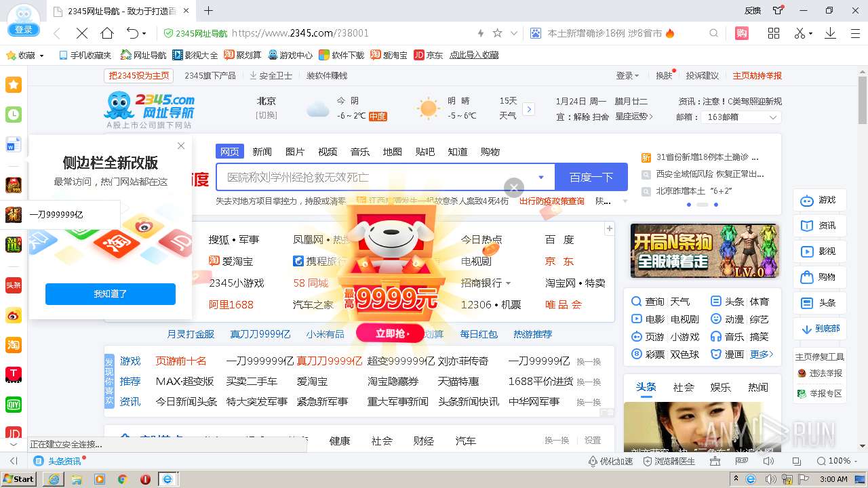Open the 163邮箱 mailbox dropdown

743,117
